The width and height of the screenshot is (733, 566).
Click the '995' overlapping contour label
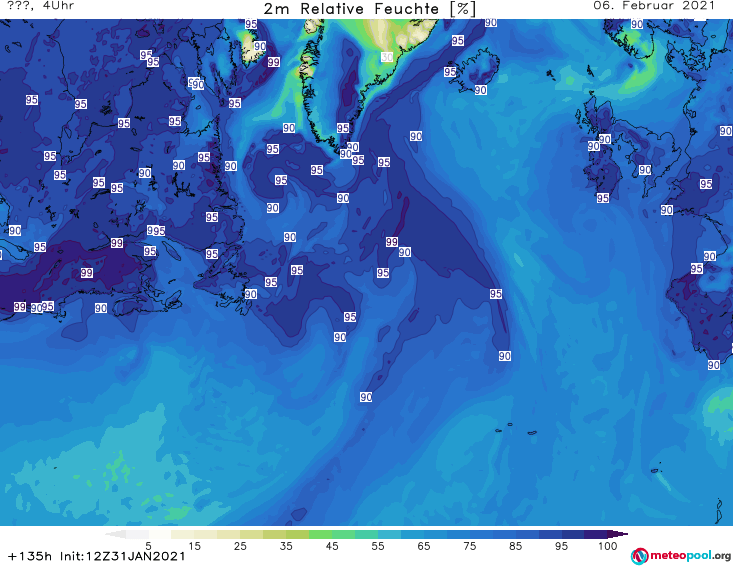tap(156, 230)
